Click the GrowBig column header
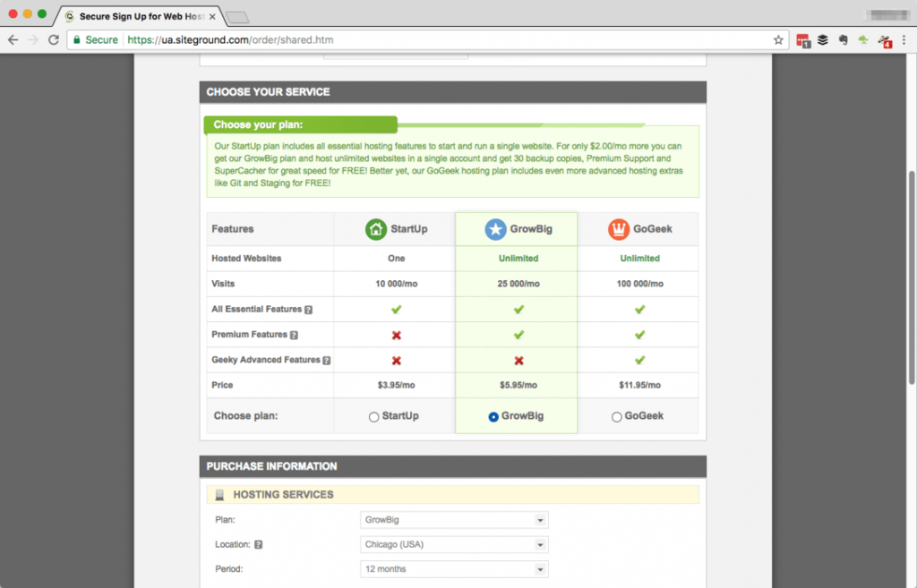The image size is (917, 588). tap(517, 229)
